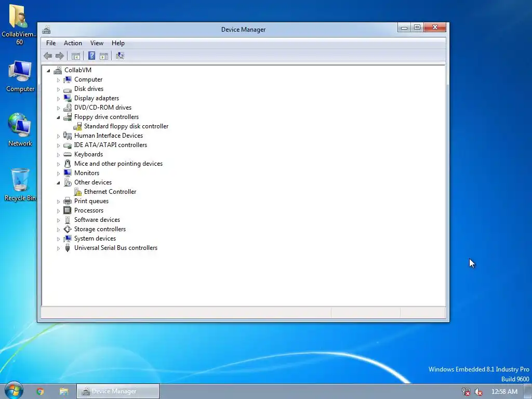Click the 12:58 AM taskbar clock

pyautogui.click(x=504, y=392)
